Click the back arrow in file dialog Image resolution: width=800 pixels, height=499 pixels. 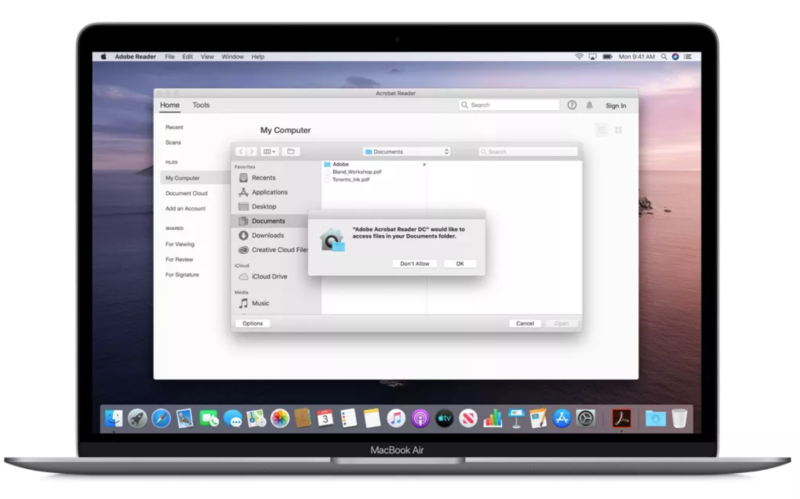coord(241,152)
